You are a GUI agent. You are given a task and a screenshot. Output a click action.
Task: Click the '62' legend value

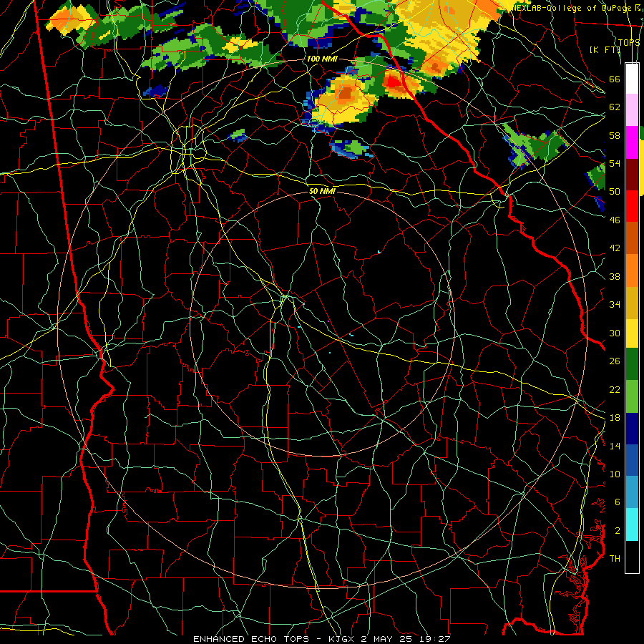[x=615, y=107]
